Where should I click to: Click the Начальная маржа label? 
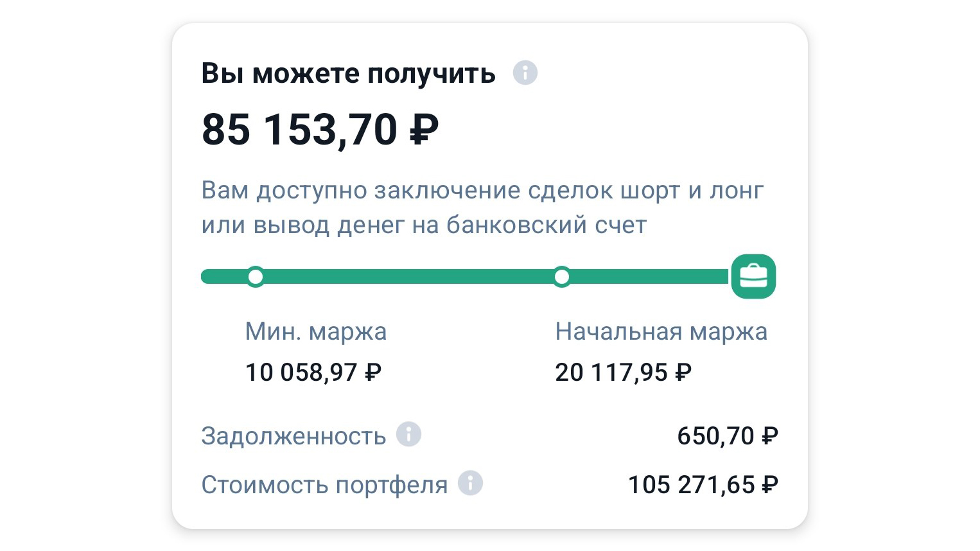[661, 332]
